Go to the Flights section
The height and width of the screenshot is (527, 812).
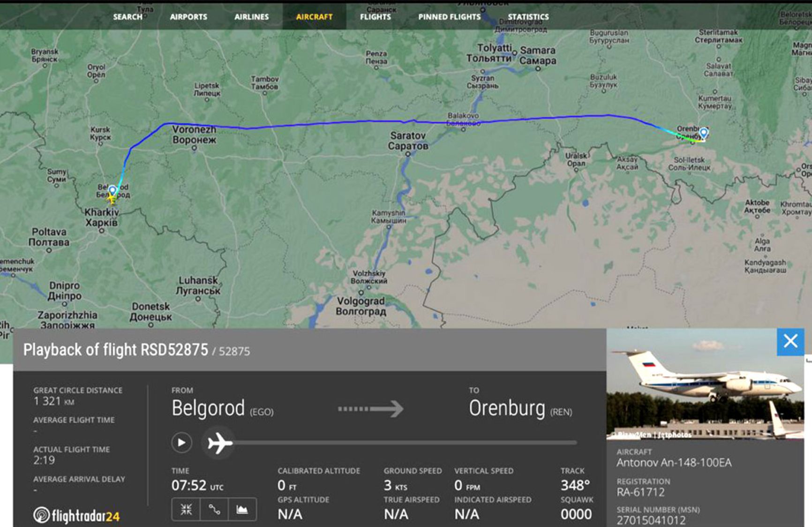tap(376, 17)
